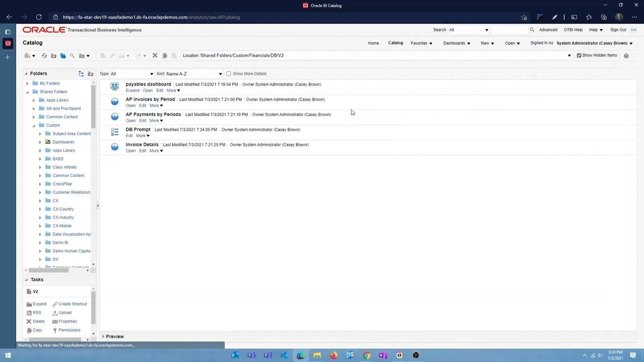Click the OTBI Help link

(573, 30)
